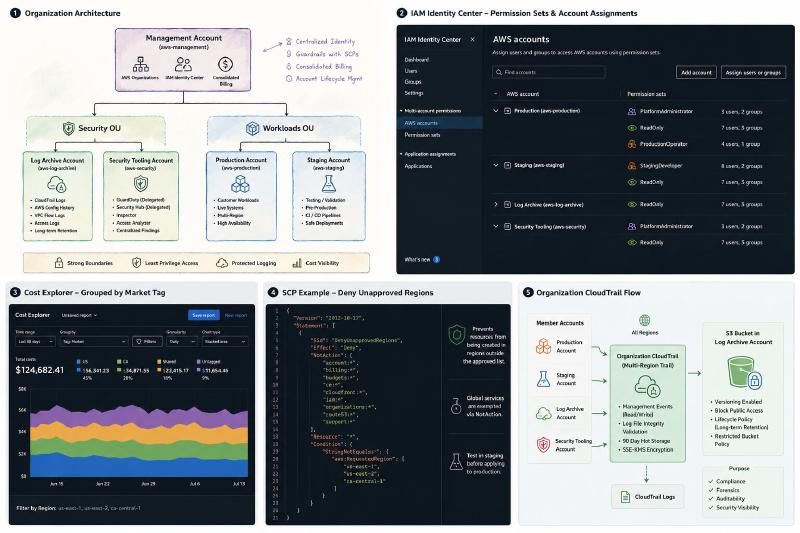Click the ProductionOperator permission set icon
The height and width of the screenshot is (533, 800).
(x=632, y=144)
